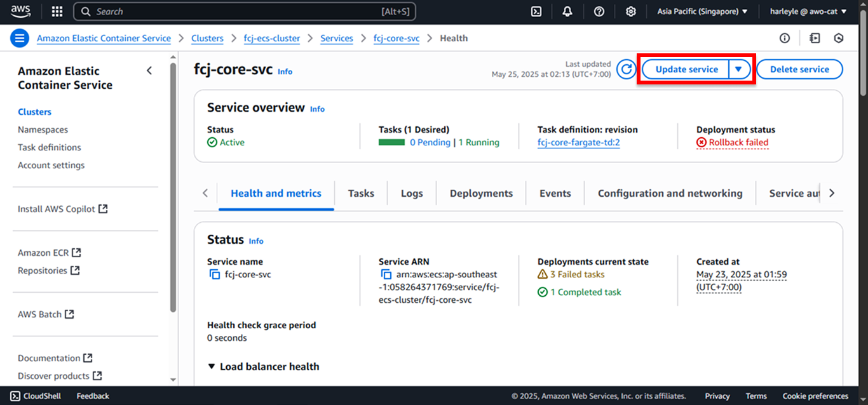Open Install AWS Copilot external link
This screenshot has height=405, width=868.
tap(63, 209)
